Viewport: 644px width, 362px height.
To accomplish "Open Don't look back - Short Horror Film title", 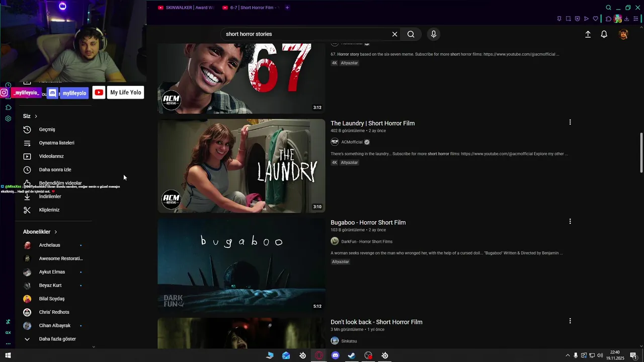I will click(x=376, y=322).
